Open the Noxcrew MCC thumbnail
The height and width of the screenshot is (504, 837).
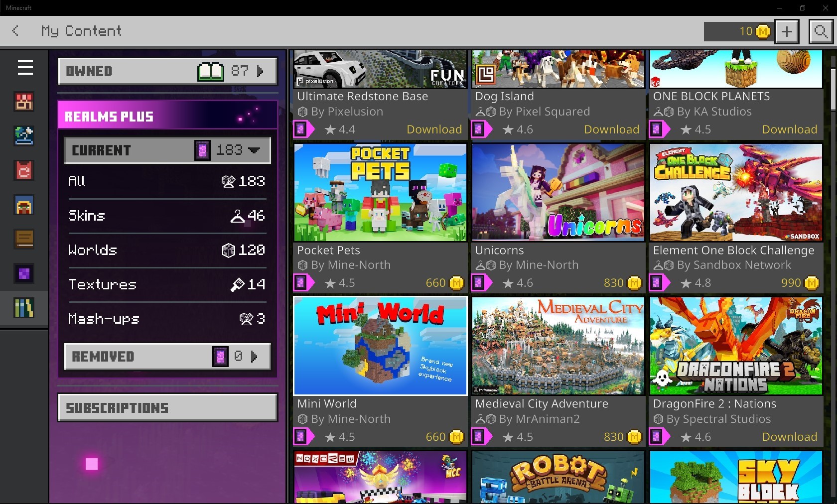click(380, 477)
